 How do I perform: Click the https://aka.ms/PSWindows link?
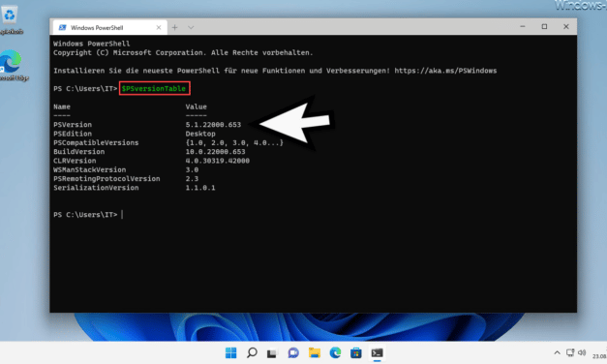point(445,71)
